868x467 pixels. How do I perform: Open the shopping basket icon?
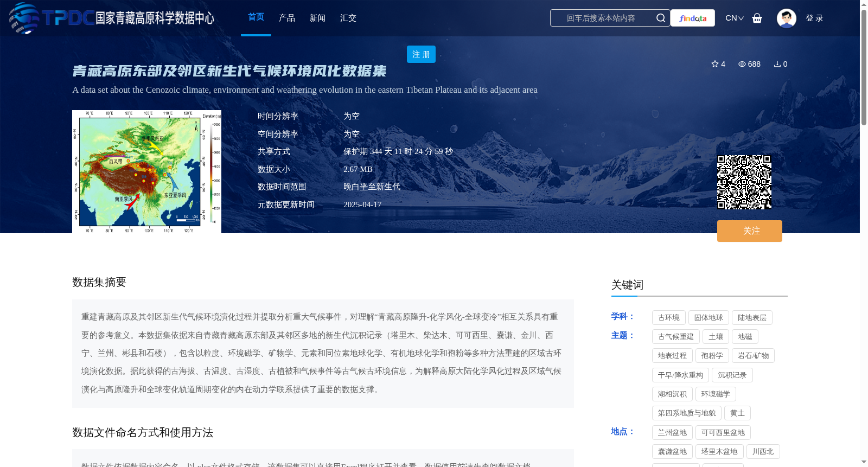[757, 18]
